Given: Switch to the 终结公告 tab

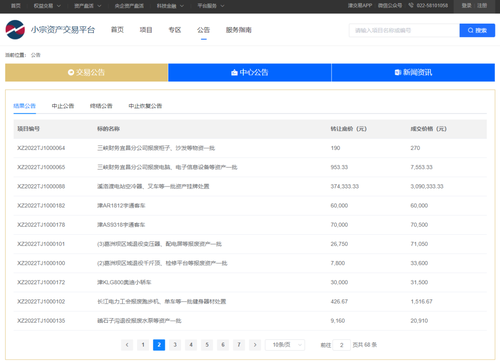Looking at the screenshot, I should pyautogui.click(x=101, y=106).
